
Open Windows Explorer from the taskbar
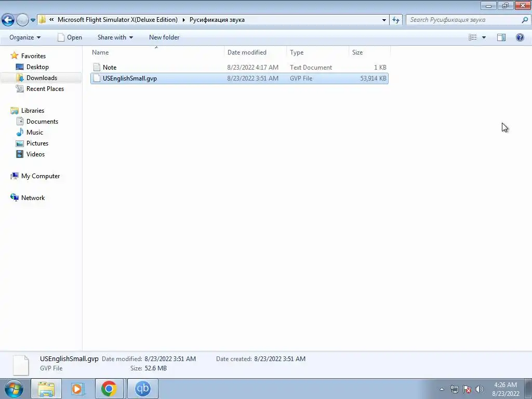46,389
